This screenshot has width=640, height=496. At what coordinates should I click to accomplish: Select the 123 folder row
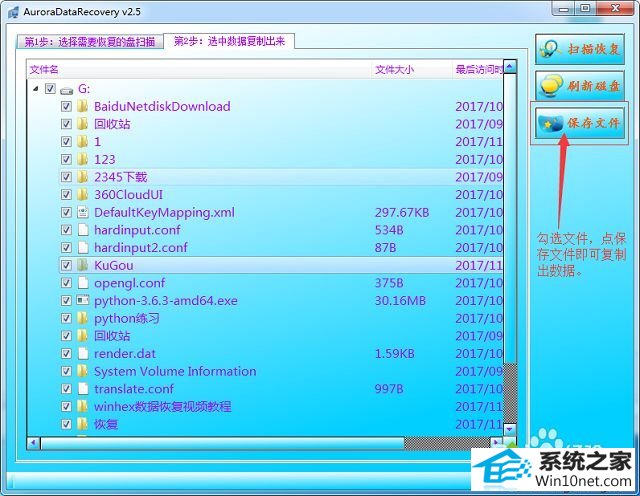[282, 160]
